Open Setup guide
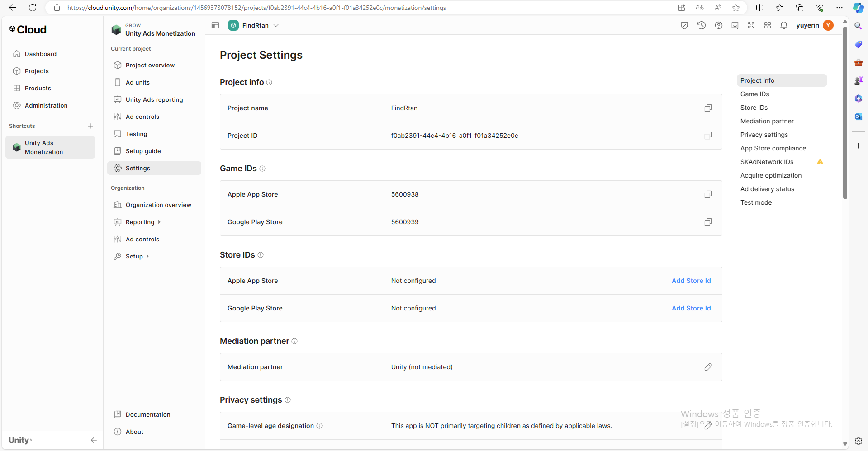Screen dimensions: 868x451 point(154,151)
